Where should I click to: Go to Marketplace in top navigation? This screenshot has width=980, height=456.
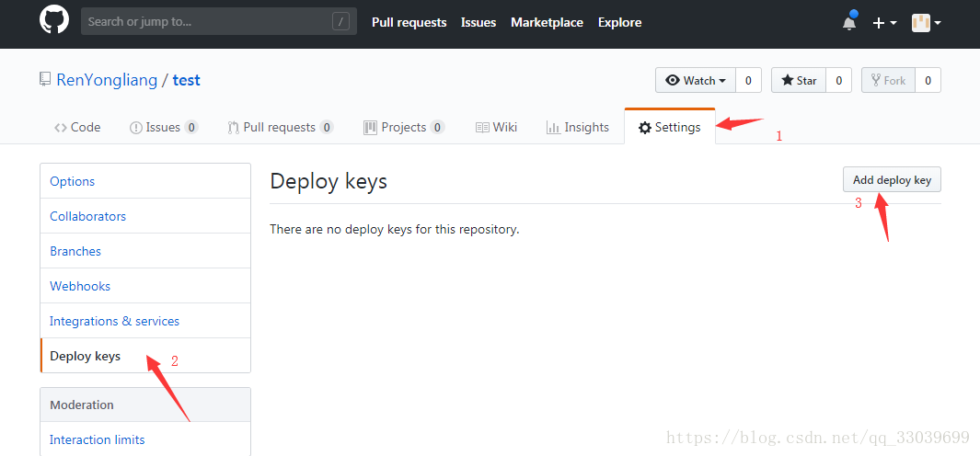coord(547,22)
